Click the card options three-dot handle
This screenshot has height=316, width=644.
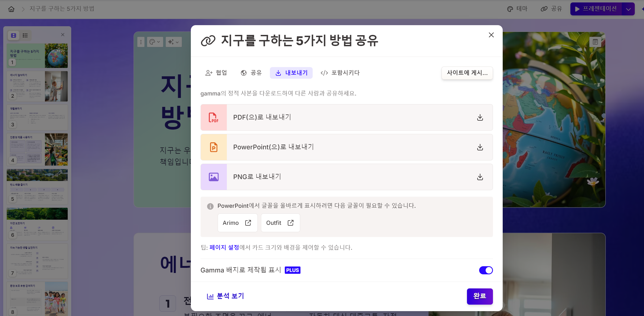141,42
